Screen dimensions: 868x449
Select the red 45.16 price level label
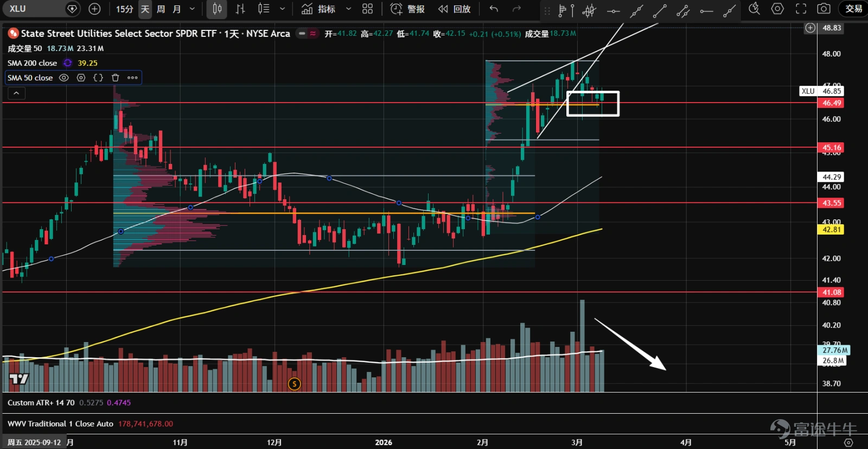coord(831,148)
